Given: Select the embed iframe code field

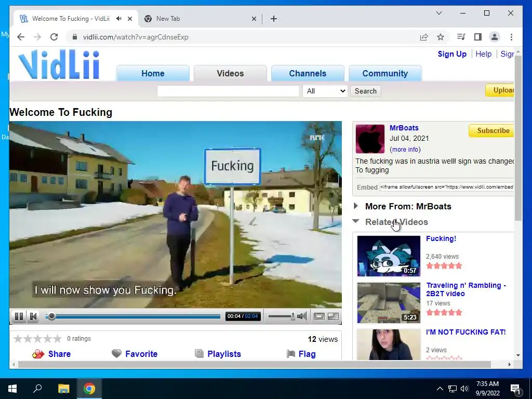Looking at the screenshot, I should (446, 187).
